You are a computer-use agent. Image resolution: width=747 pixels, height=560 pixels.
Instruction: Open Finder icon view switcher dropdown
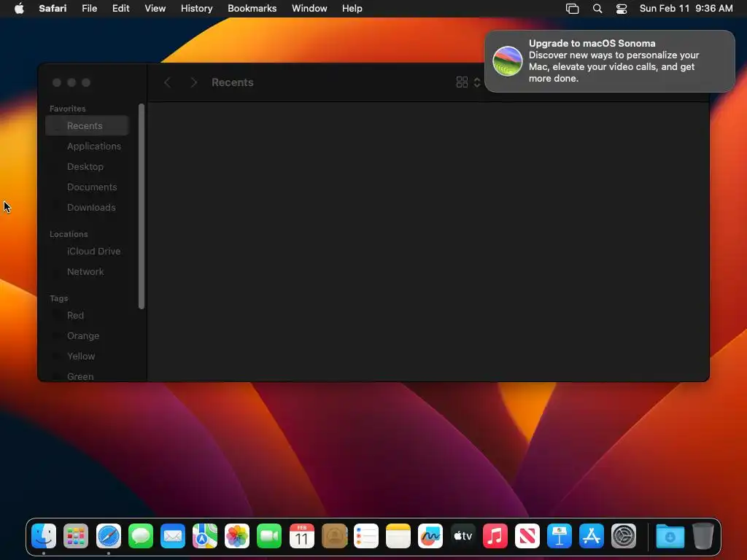point(468,82)
